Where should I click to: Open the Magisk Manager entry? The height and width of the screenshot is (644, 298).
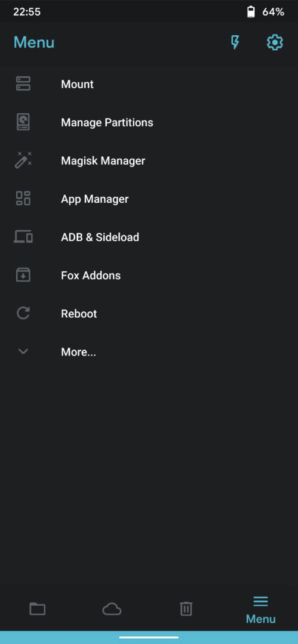pyautogui.click(x=149, y=160)
